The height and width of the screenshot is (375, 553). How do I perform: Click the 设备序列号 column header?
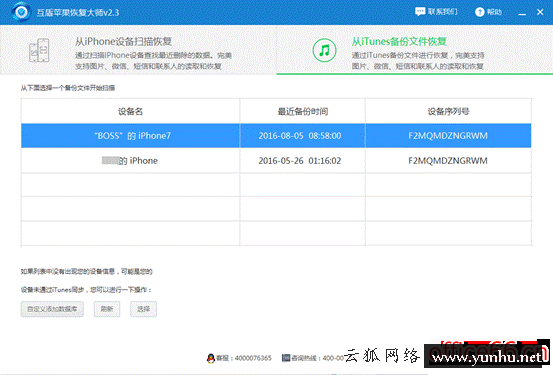pos(448,112)
